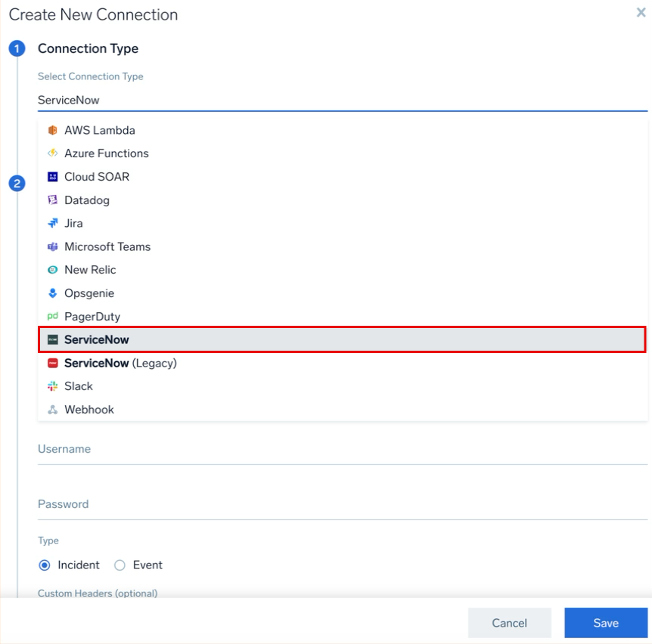This screenshot has height=644, width=652.
Task: Pick New Relic from the list
Action: click(x=90, y=270)
